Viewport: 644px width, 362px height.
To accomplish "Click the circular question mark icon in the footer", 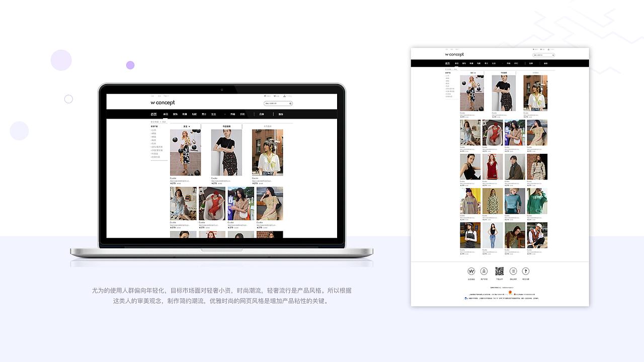I will 526,271.
